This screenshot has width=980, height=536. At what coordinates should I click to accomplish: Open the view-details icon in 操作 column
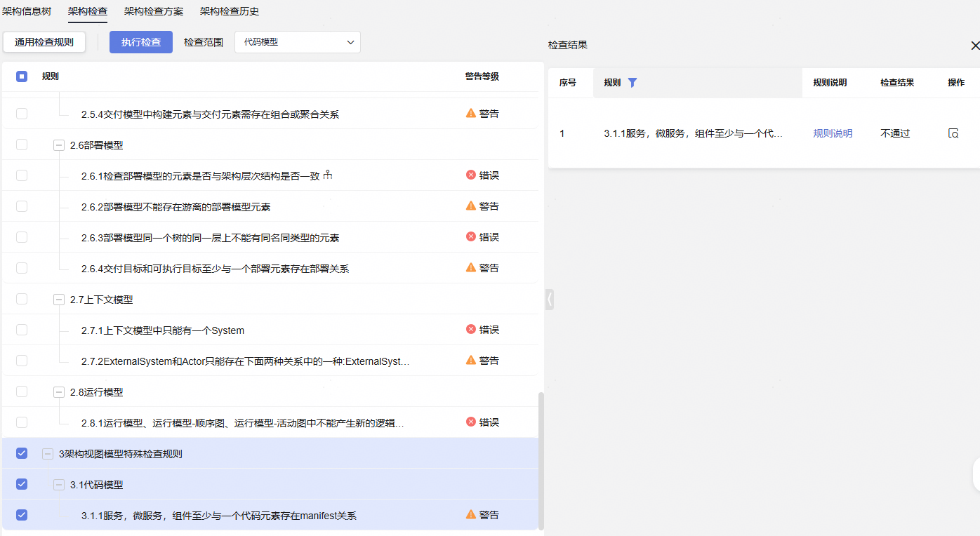tap(953, 133)
